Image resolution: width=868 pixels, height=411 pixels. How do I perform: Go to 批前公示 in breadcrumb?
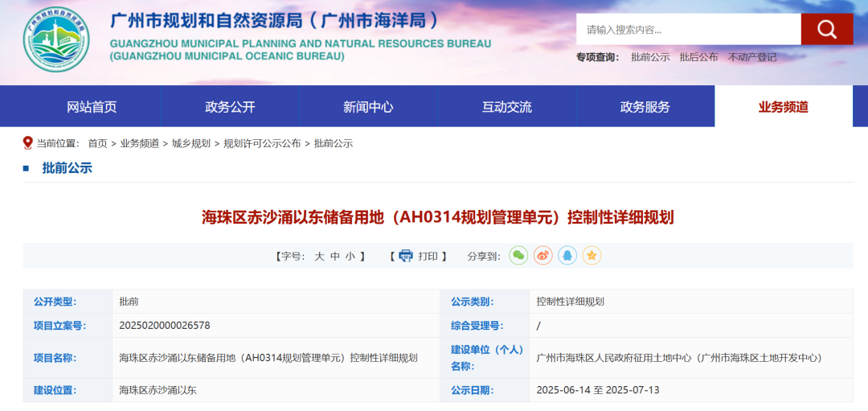(334, 143)
